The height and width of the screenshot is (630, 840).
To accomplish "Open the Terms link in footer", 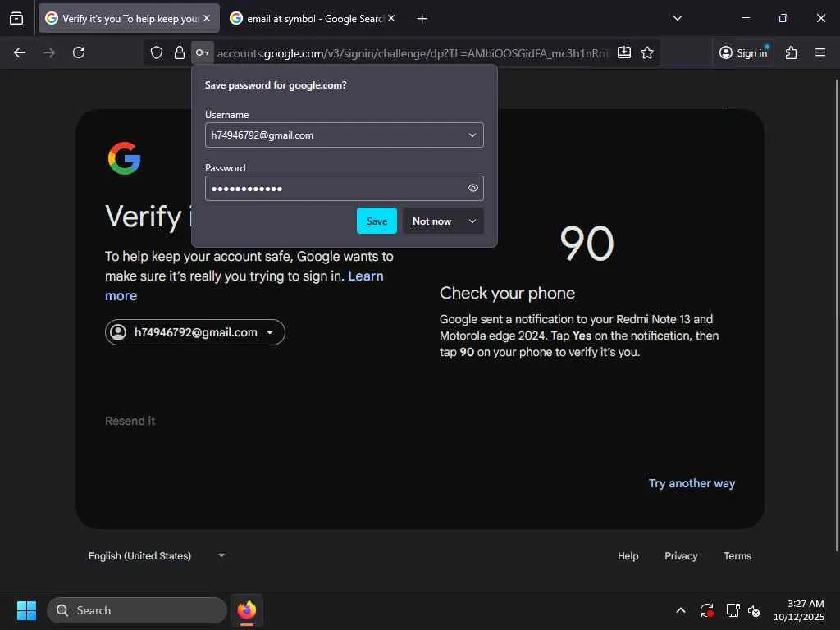I will pos(737,556).
